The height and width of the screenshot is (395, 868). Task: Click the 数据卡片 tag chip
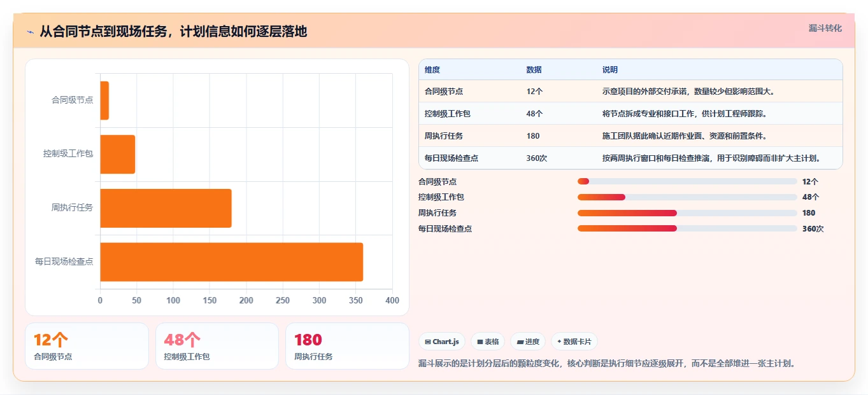(574, 342)
